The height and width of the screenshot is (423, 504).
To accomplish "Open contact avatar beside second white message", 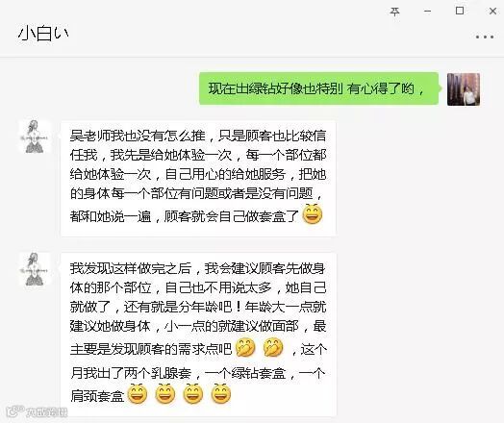I will [35, 269].
